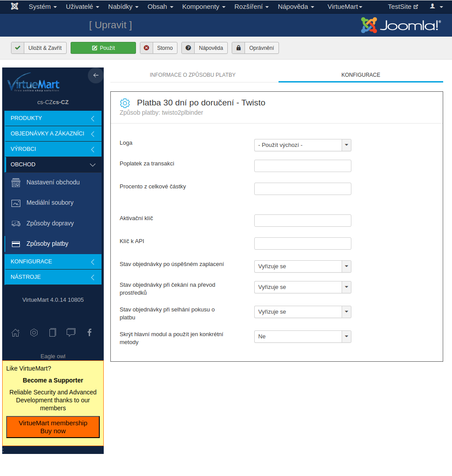Image resolution: width=452 pixels, height=476 pixels.
Task: Collapse sidebar with the back arrow icon
Action: [x=96, y=75]
